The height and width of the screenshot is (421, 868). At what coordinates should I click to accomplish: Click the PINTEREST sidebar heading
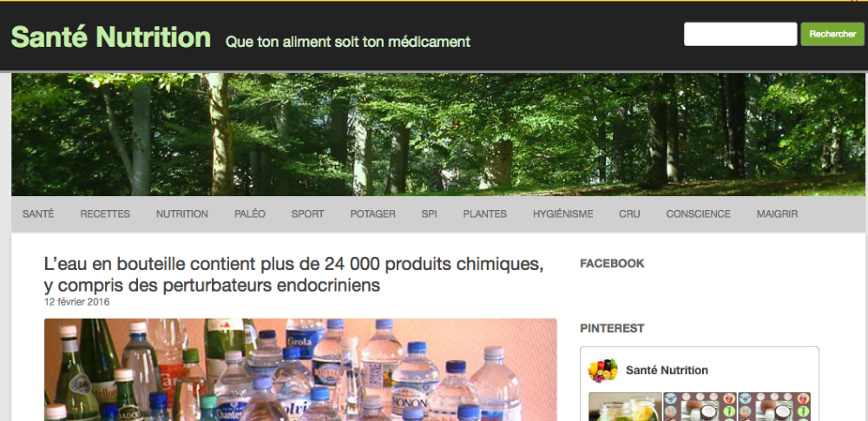point(612,328)
